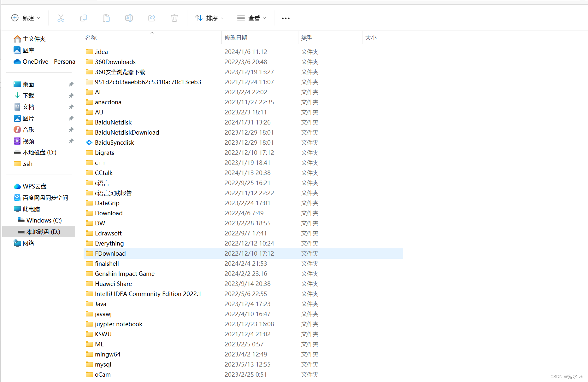Screen dimensions: 588x382
Task: Click the Delete trash icon
Action: [x=174, y=18]
